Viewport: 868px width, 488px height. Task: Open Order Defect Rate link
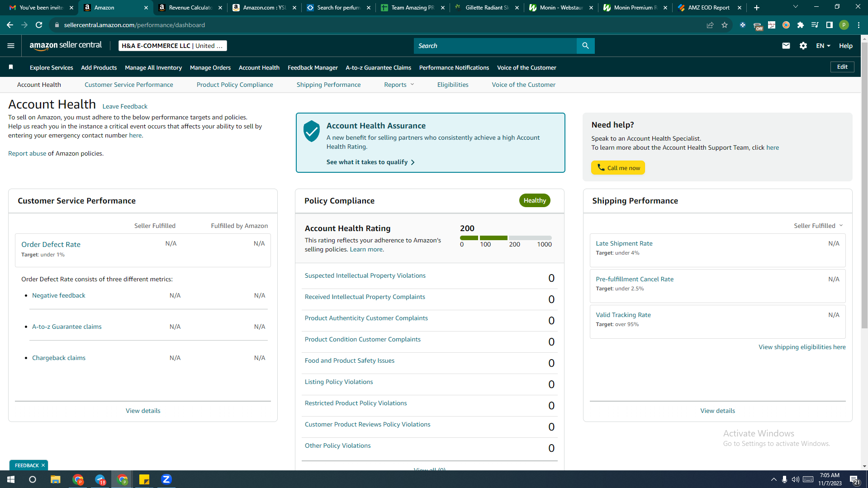point(51,244)
